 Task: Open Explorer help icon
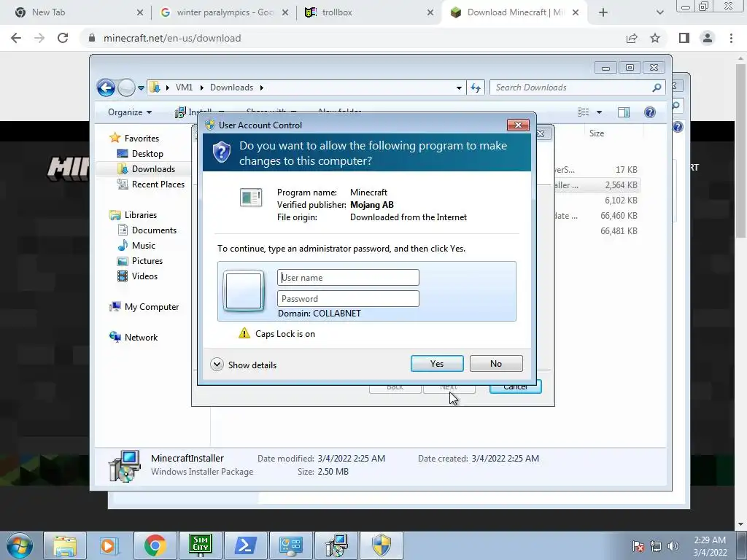point(650,112)
